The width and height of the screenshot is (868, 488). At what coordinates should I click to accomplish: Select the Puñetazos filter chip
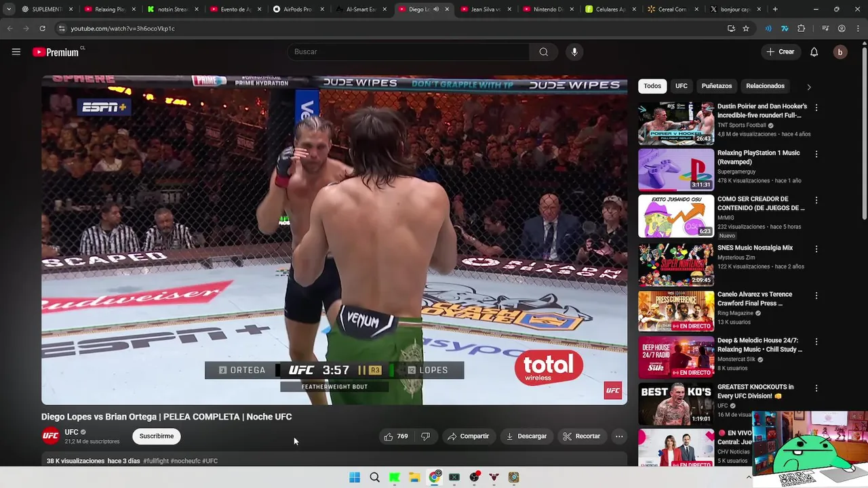[x=717, y=86]
